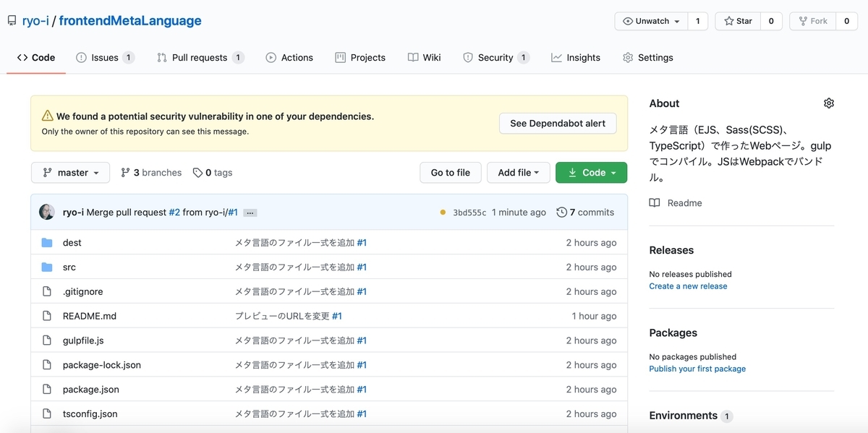Click the About section gear icon
Screen dimensions: 868x433
coord(829,103)
